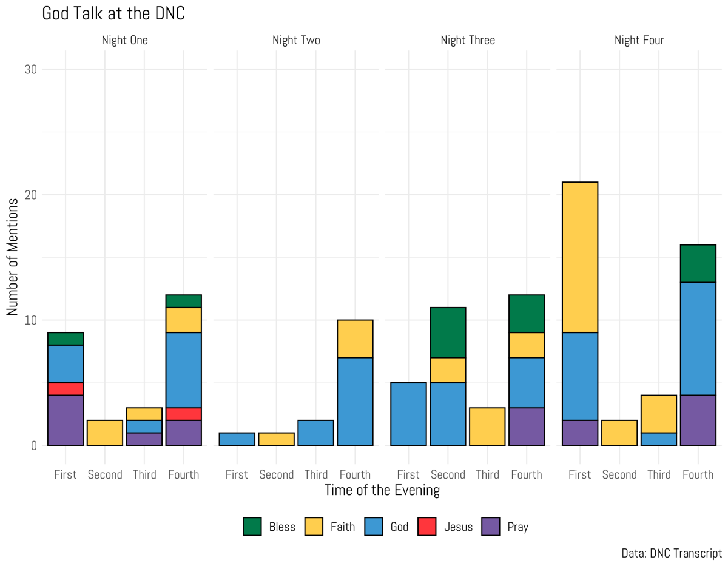
Task: Pick the red Jesus legend swatch
Action: 427,527
